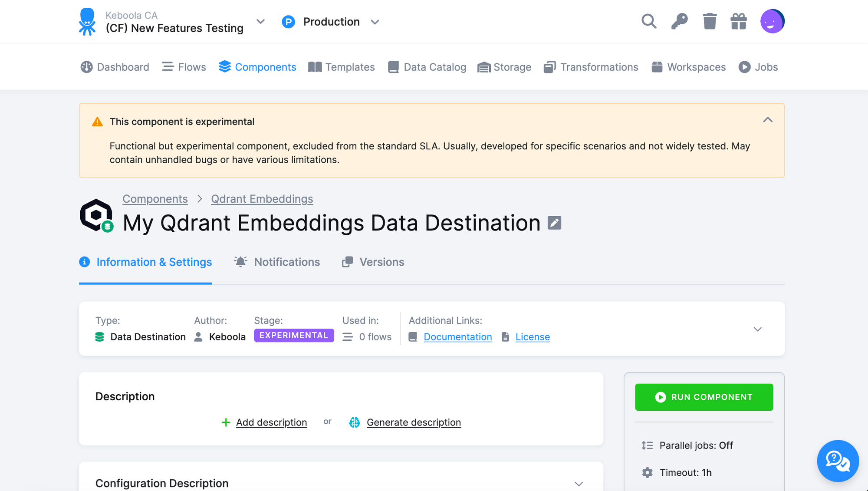The image size is (868, 491).
Task: Click '(CF) New Features Testing' project name
Action: tap(174, 28)
